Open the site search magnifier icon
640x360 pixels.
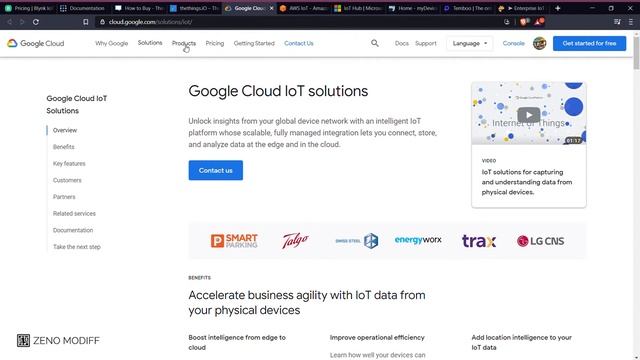[375, 43]
